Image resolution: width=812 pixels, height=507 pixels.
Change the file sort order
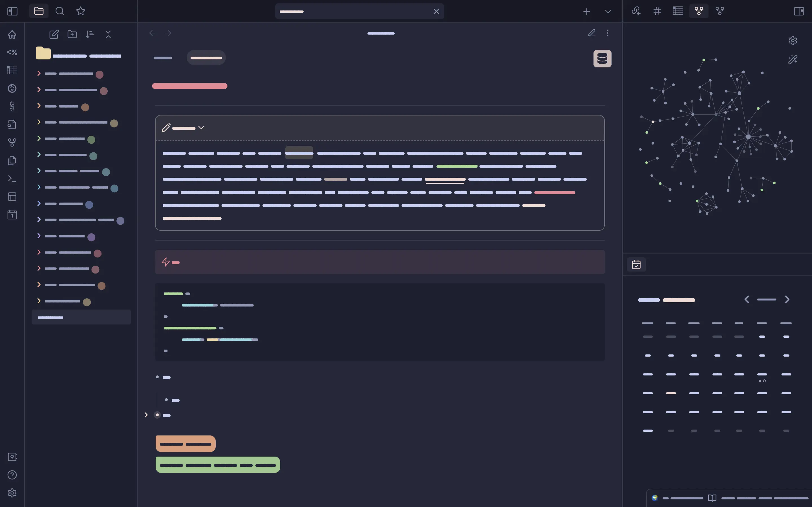tap(90, 34)
